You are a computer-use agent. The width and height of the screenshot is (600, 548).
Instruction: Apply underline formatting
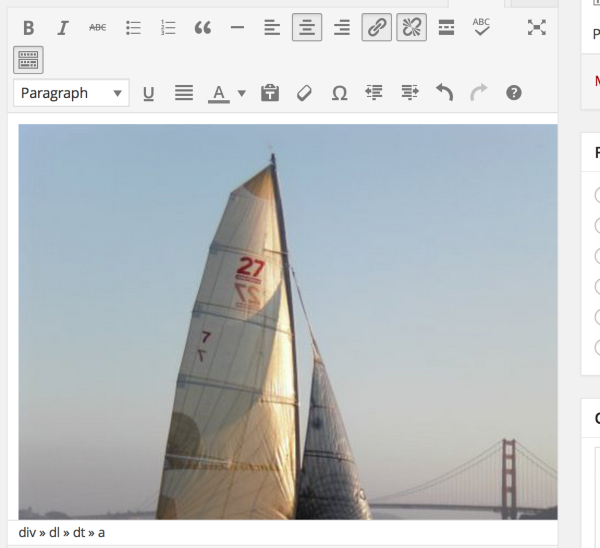148,93
